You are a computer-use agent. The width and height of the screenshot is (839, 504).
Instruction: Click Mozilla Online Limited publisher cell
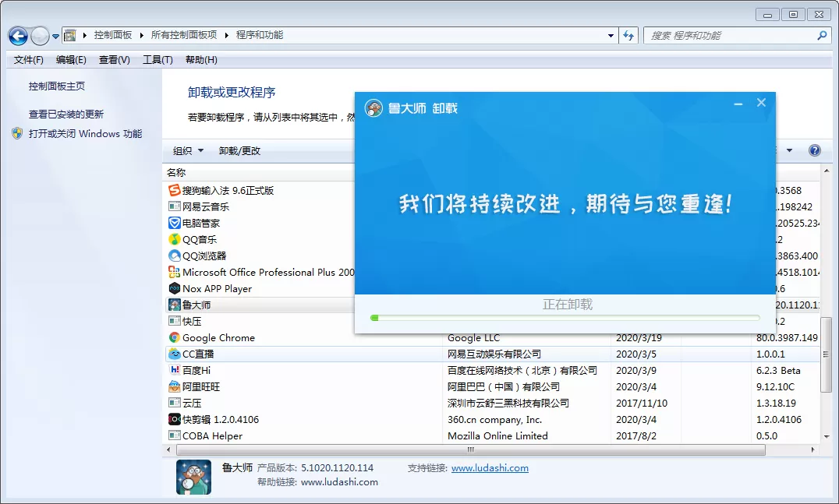click(497, 435)
